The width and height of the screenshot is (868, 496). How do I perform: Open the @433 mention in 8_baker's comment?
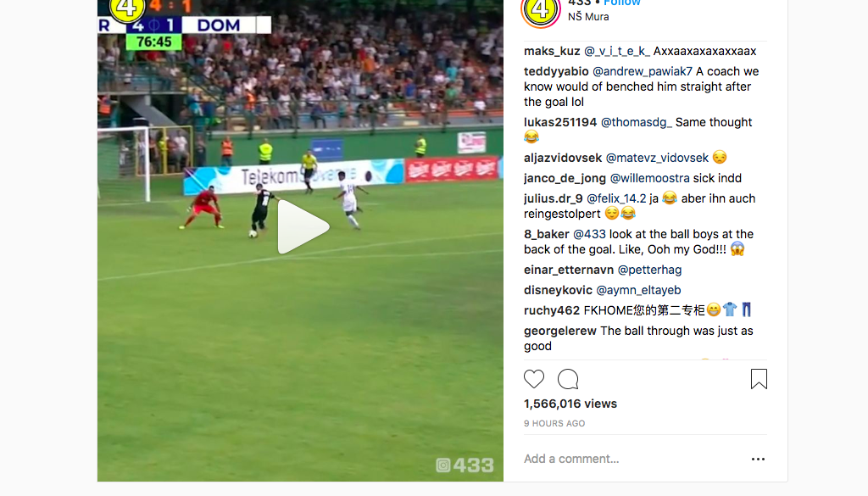589,234
